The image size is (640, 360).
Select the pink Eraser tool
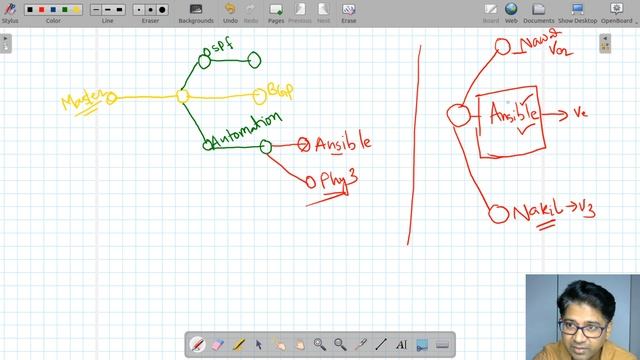(218, 344)
